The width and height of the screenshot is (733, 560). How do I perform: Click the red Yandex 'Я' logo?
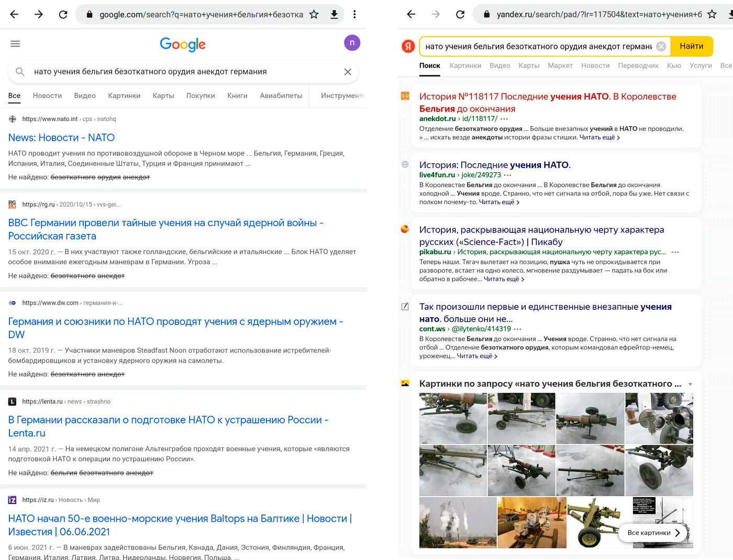click(408, 47)
